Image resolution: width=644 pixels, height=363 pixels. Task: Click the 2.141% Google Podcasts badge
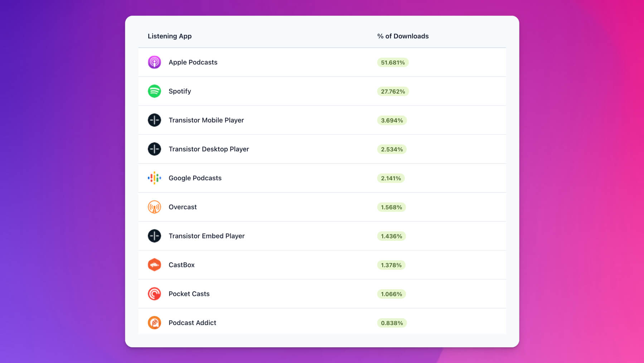(x=391, y=178)
